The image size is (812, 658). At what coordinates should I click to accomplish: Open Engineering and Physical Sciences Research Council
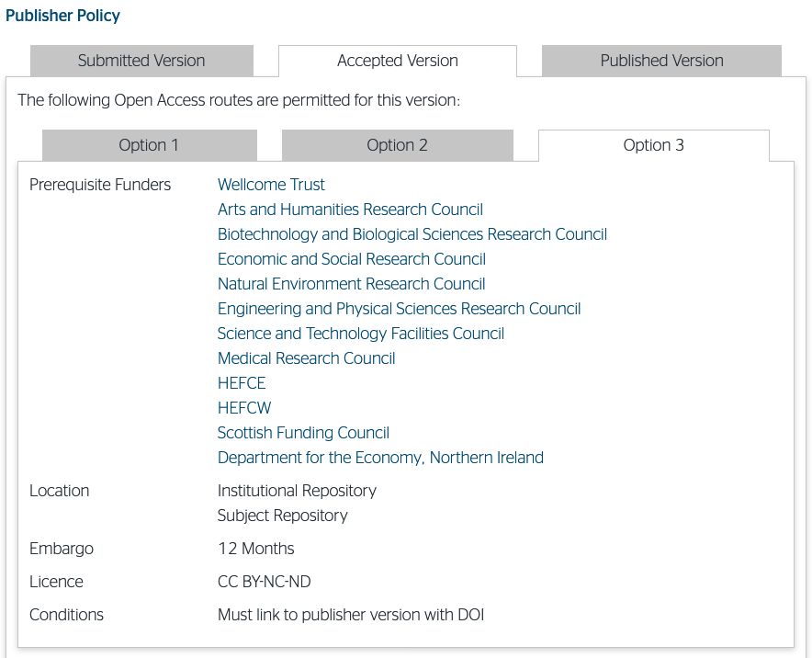click(x=399, y=309)
